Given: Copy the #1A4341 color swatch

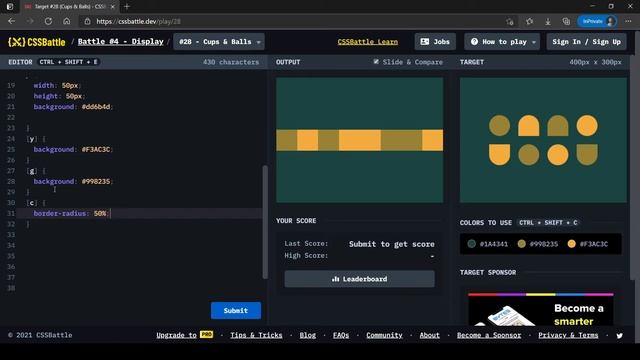Looking at the screenshot, I should (488, 244).
